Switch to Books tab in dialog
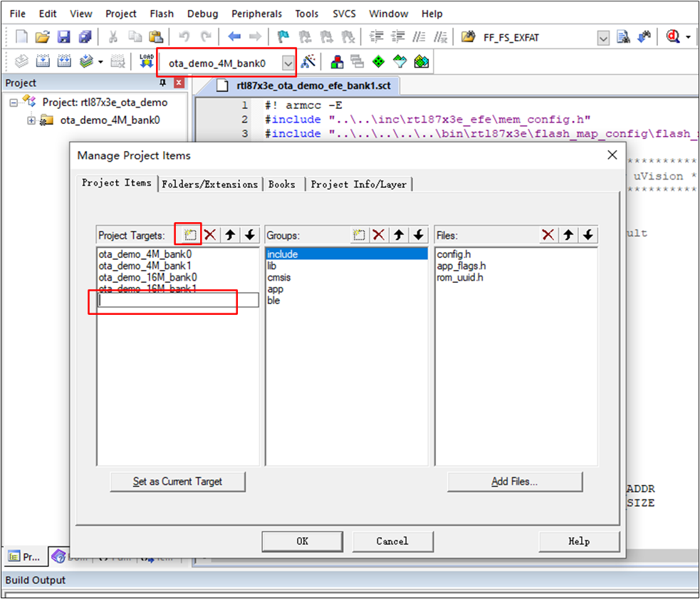 coord(282,184)
